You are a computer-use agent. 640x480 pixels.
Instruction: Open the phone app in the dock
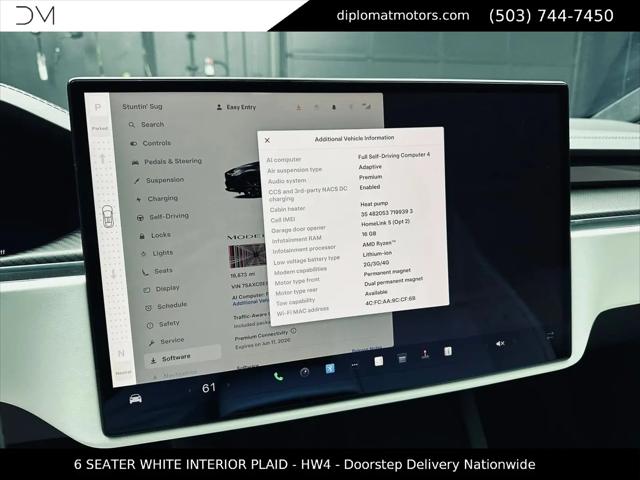coord(278,376)
